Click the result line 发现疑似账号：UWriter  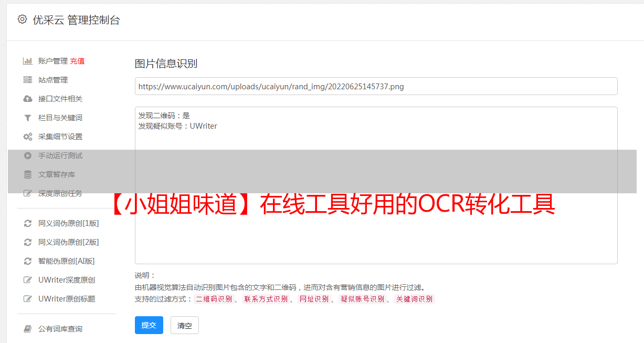pyautogui.click(x=177, y=126)
